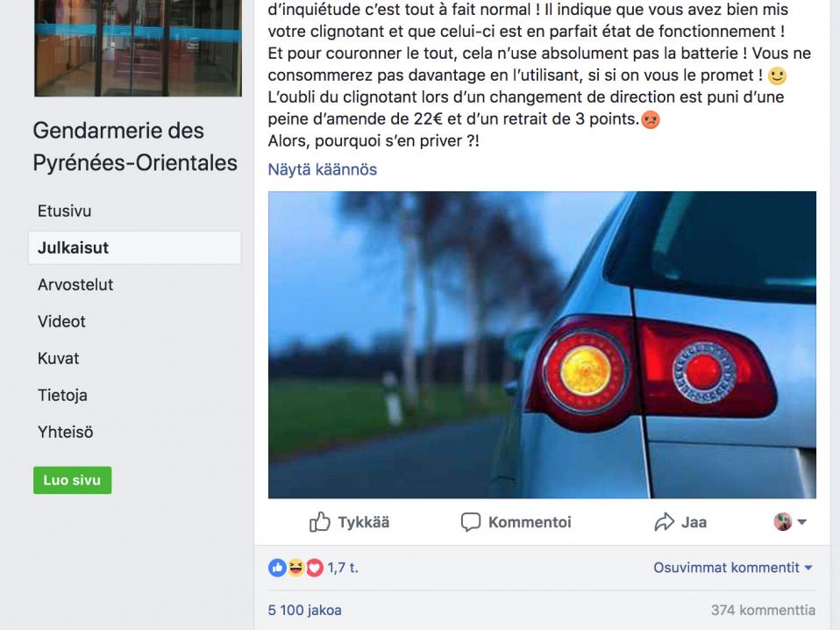This screenshot has height=630, width=840.
Task: Click the blue like reaction icon
Action: 277,568
